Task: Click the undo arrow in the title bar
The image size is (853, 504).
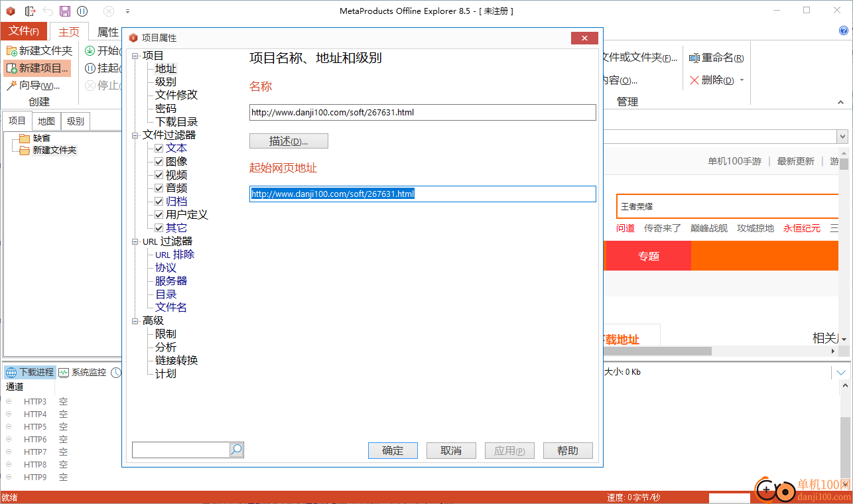Action: (x=47, y=11)
